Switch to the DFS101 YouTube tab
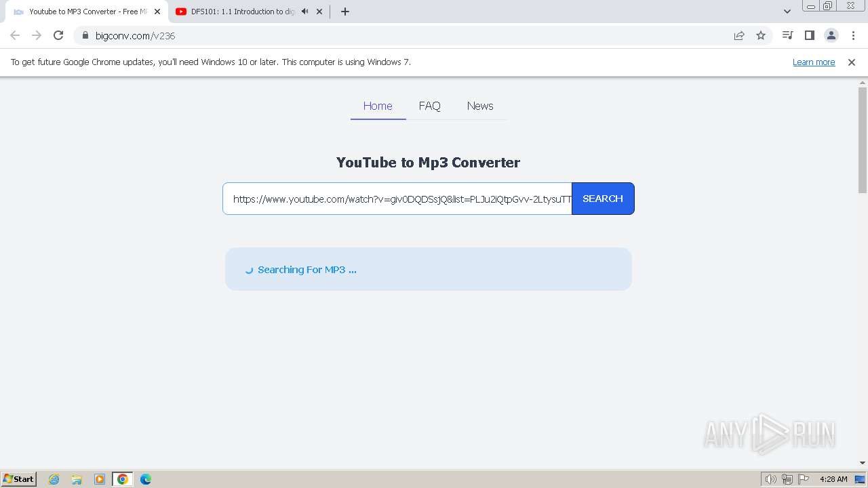Viewport: 868px width, 488px height. 249,12
